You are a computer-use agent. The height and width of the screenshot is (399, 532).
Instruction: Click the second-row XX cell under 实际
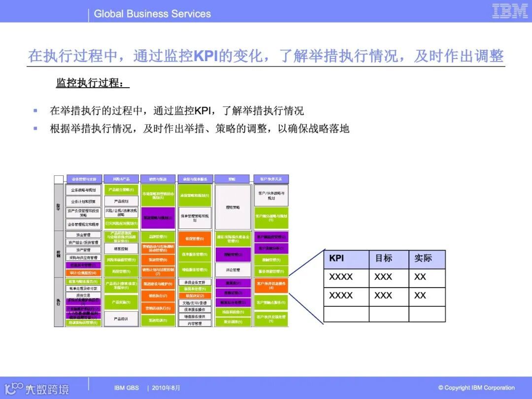(x=427, y=297)
